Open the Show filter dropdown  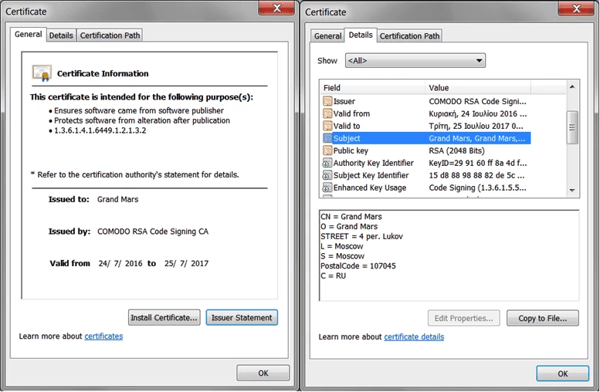415,60
